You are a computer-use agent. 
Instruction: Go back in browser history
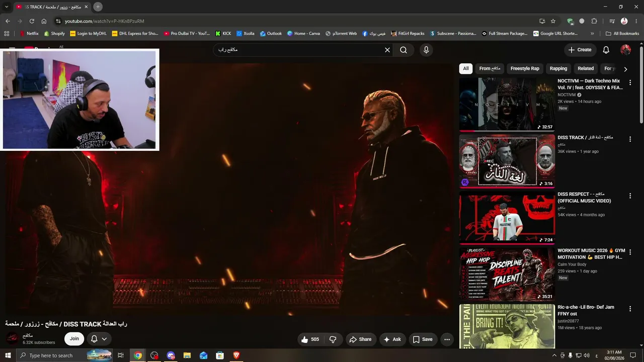click(x=8, y=21)
